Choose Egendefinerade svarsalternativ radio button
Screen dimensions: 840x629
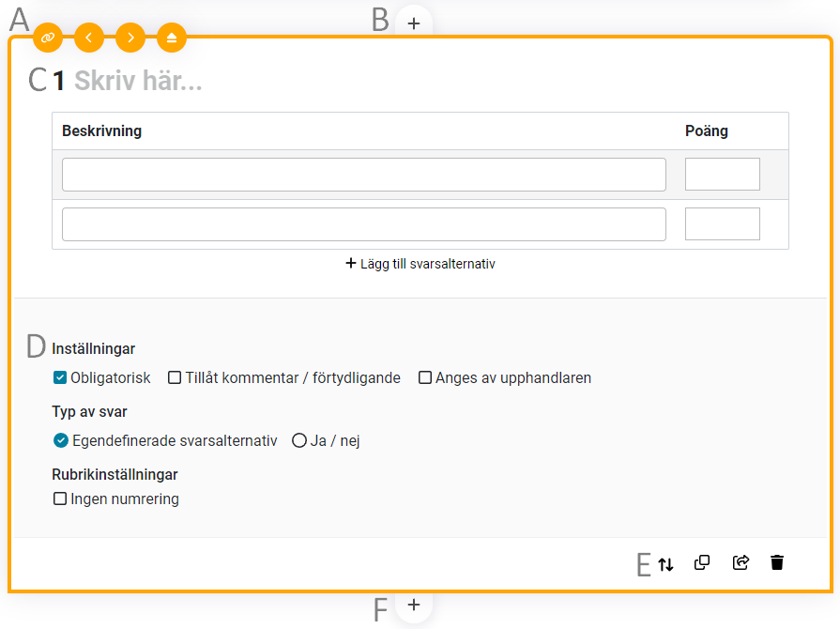tap(61, 440)
